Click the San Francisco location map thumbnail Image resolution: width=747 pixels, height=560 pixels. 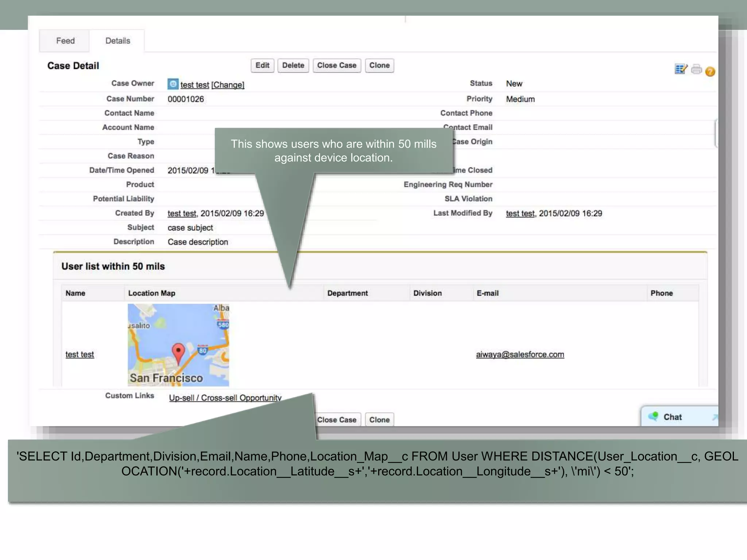coord(178,345)
